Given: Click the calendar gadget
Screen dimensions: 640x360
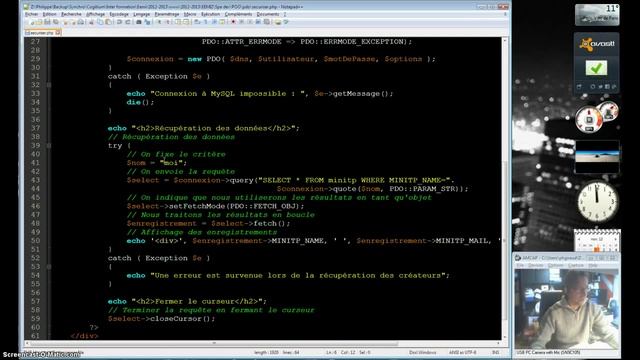Looking at the screenshot, I should tap(597, 240).
